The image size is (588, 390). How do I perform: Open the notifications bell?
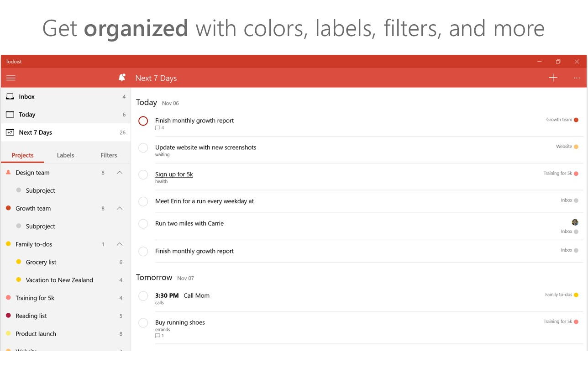pos(122,78)
